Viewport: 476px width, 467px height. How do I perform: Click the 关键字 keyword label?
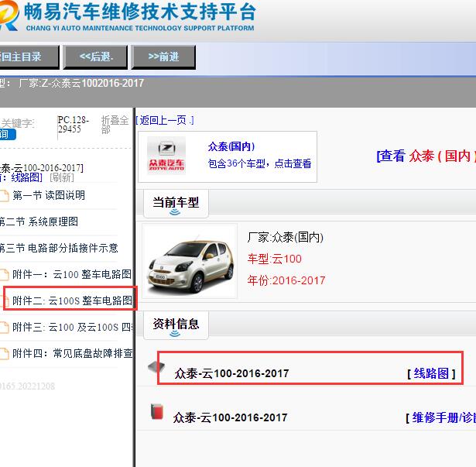click(x=18, y=123)
